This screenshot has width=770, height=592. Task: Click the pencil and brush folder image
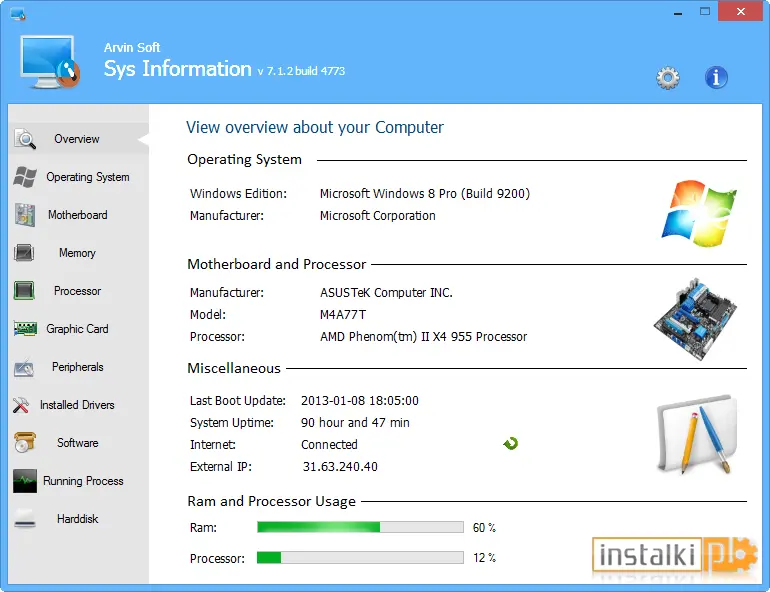click(x=696, y=434)
